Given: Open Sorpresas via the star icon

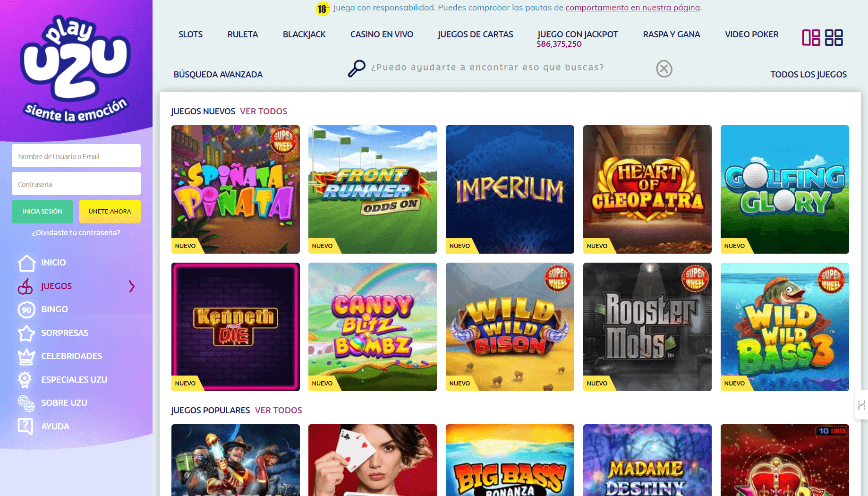Looking at the screenshot, I should pyautogui.click(x=27, y=333).
